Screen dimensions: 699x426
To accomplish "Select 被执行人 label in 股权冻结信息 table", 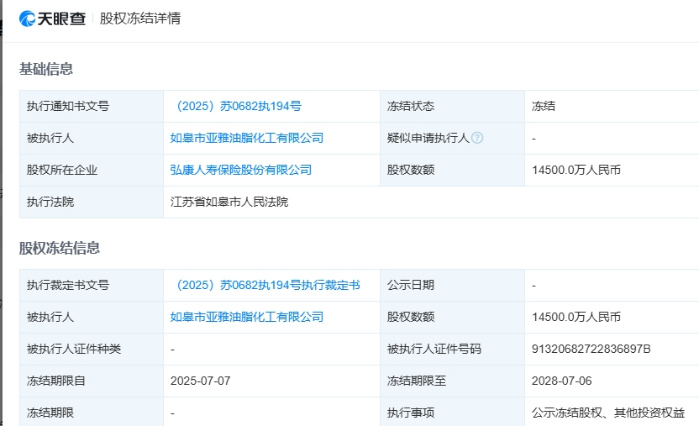I will [x=50, y=317].
